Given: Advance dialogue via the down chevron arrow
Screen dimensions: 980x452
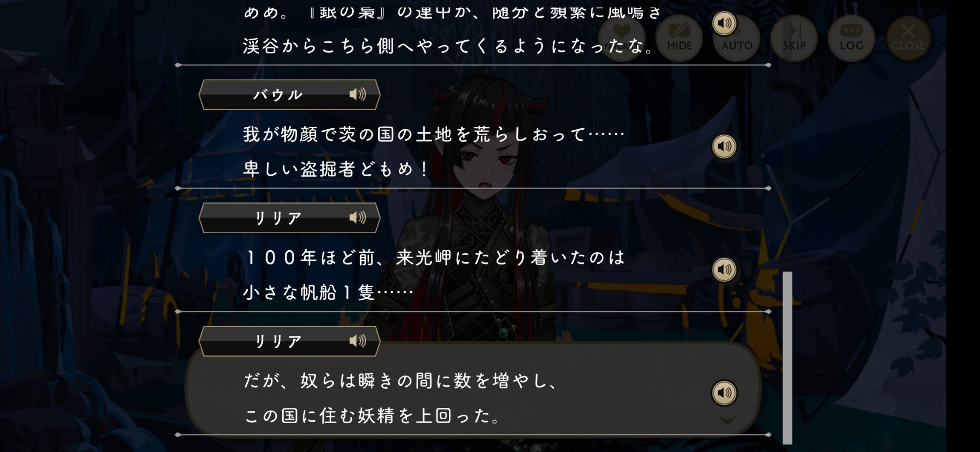Looking at the screenshot, I should (727, 420).
